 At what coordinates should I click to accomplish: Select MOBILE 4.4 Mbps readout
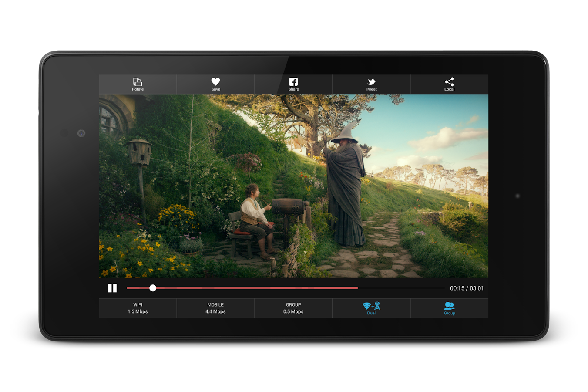[x=215, y=308]
